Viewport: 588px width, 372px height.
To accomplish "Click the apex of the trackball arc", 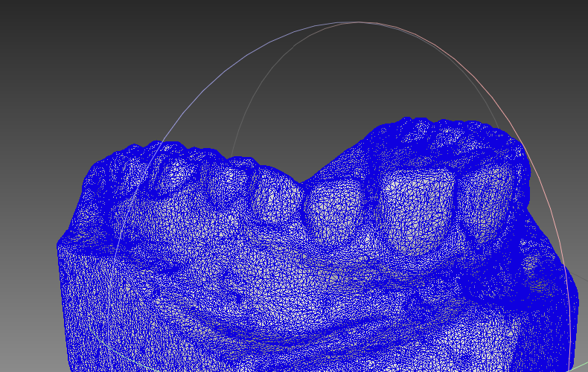I will [x=360, y=22].
